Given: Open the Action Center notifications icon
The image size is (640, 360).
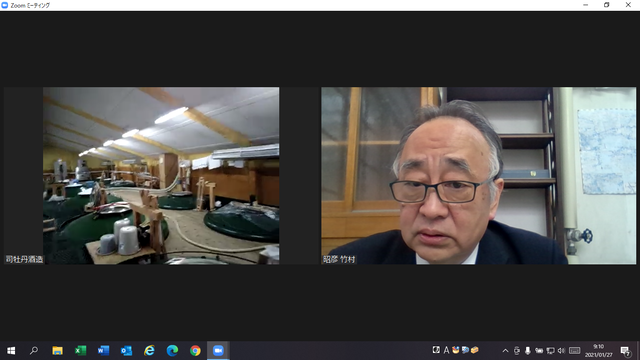Looking at the screenshot, I should click(625, 351).
